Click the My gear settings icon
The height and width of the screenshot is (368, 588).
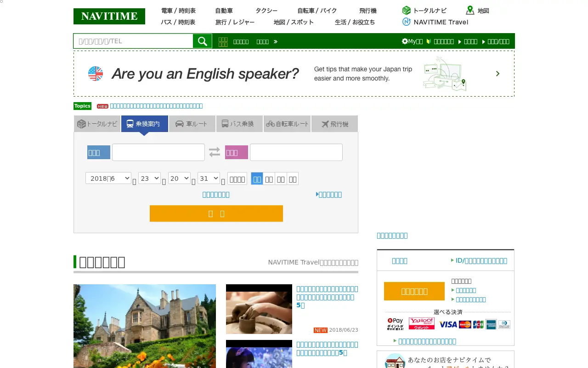[405, 41]
